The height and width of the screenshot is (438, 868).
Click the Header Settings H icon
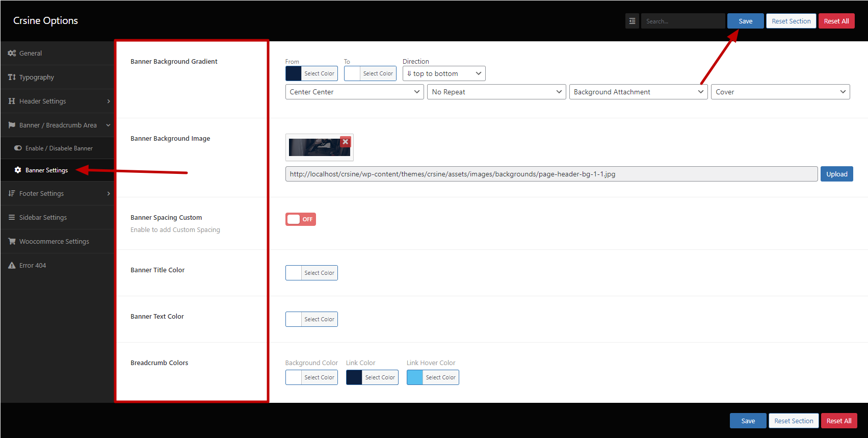(12, 101)
